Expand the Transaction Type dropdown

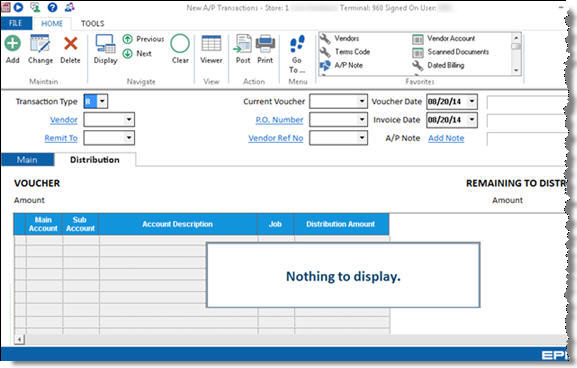coord(102,101)
